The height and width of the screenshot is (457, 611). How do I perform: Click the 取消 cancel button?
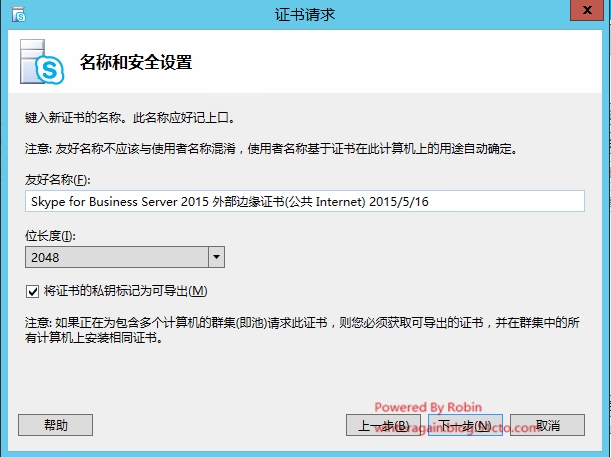point(547,425)
